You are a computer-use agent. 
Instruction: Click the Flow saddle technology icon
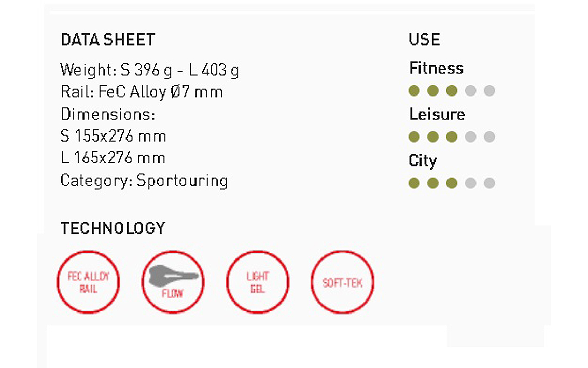click(x=173, y=282)
